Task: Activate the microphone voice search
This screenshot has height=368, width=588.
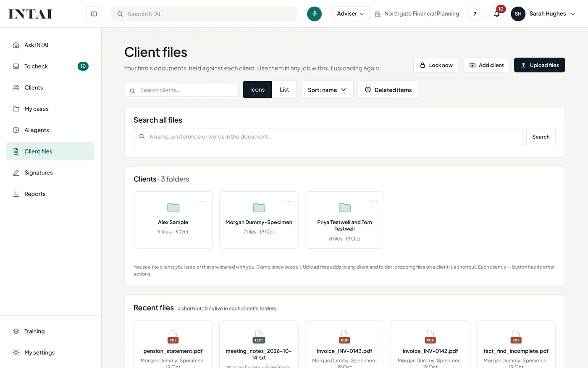Action: (314, 14)
